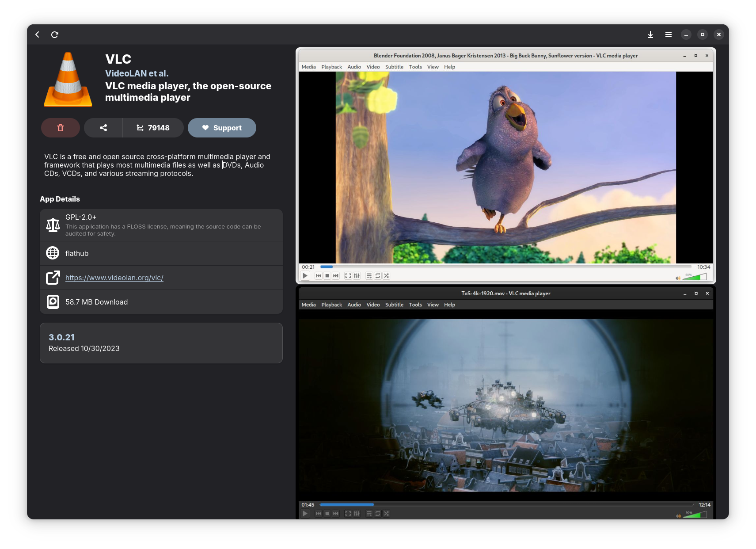This screenshot has width=756, height=549.
Task: Toggle shuffle icon in ToS-4k-1920.mov screenshot
Action: [387, 514]
